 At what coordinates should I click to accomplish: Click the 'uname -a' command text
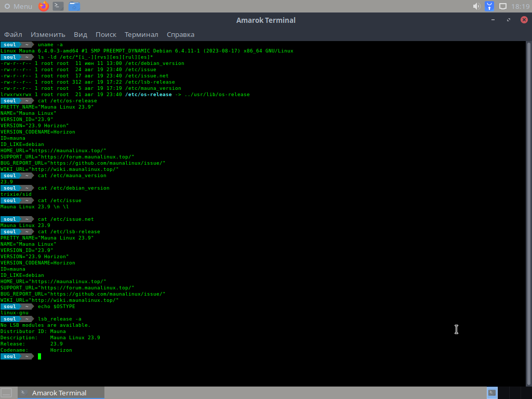50,45
